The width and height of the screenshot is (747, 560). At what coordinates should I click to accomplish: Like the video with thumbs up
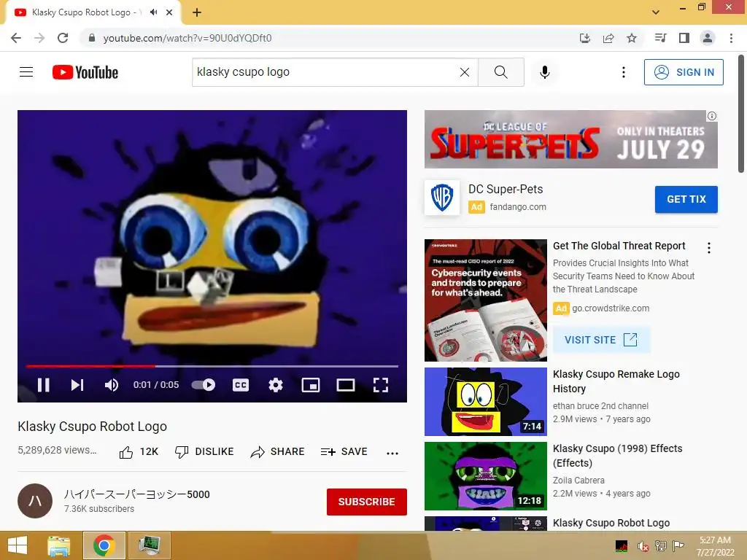139,451
